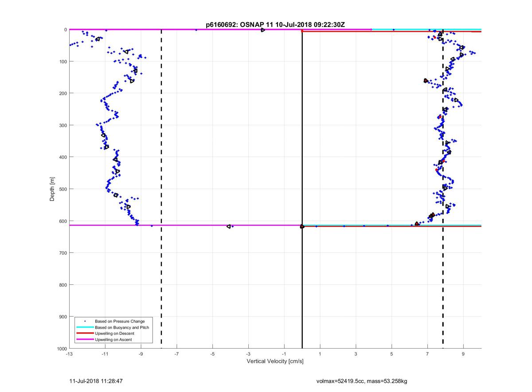The width and height of the screenshot is (532, 392).
Task: Select legend entry Based on Buoyancy and Pitch
Action: (x=122, y=327)
